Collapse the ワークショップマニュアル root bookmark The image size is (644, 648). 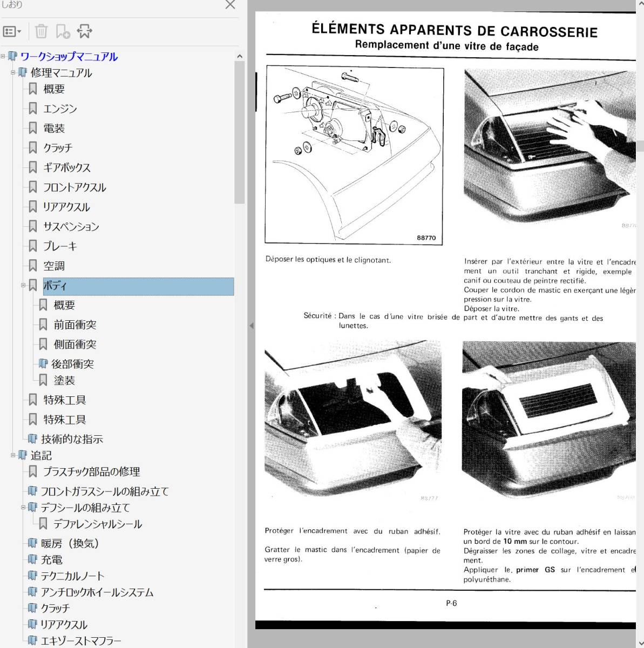click(3, 56)
